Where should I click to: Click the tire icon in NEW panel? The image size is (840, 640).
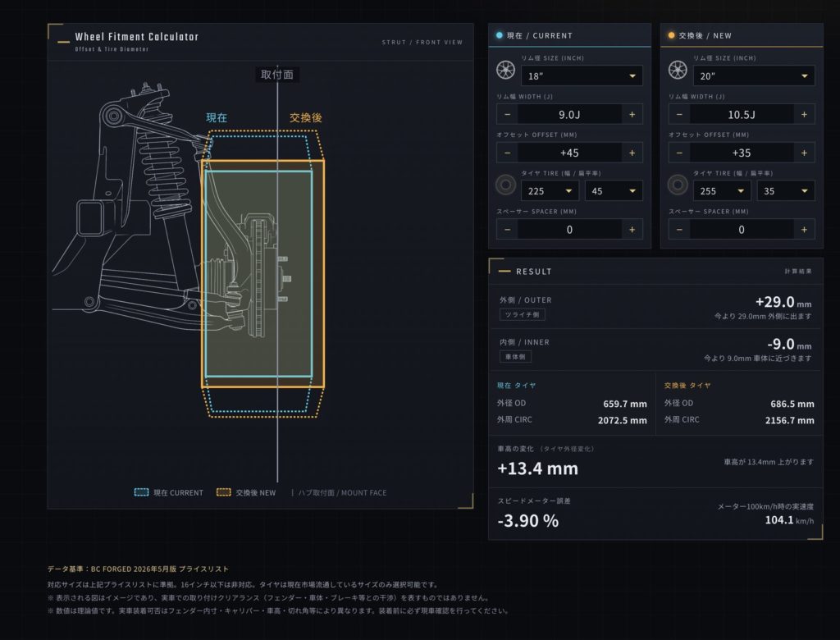677,185
